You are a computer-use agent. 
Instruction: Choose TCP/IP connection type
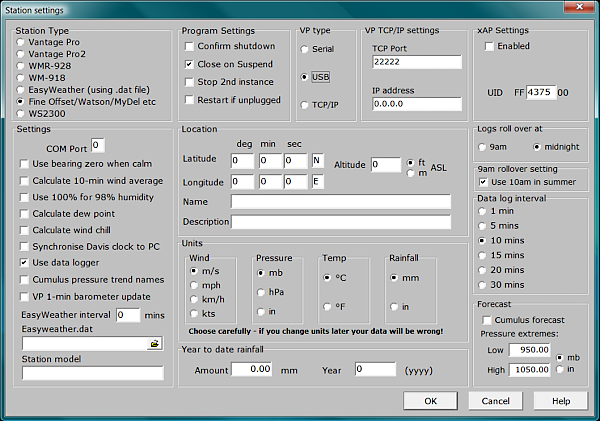306,103
